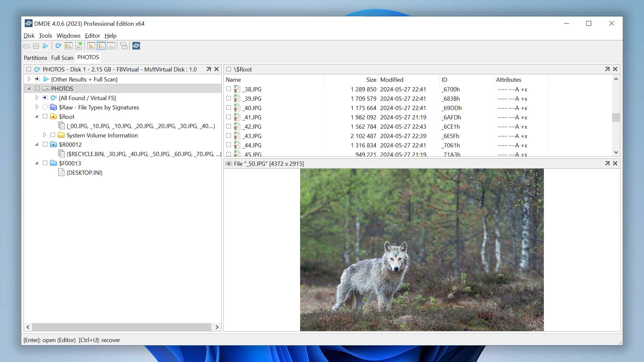
Task: Expand the [Other Results + Full Scan] node
Action: point(29,79)
